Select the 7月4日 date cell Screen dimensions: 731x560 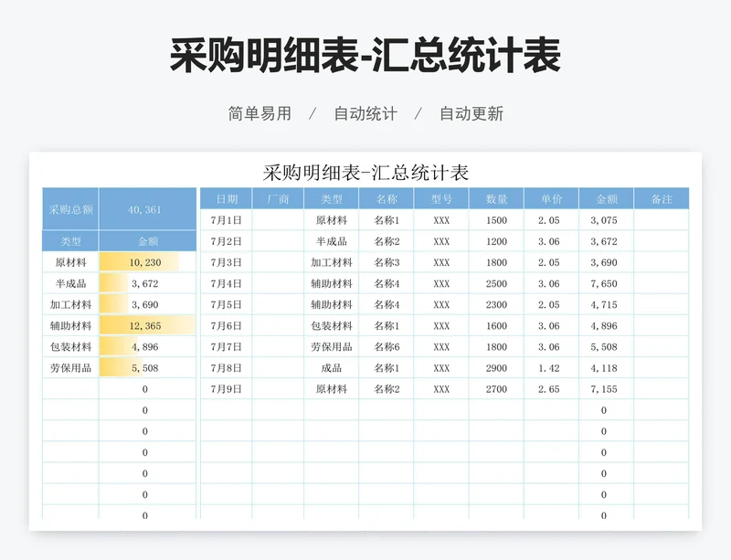[x=226, y=283]
